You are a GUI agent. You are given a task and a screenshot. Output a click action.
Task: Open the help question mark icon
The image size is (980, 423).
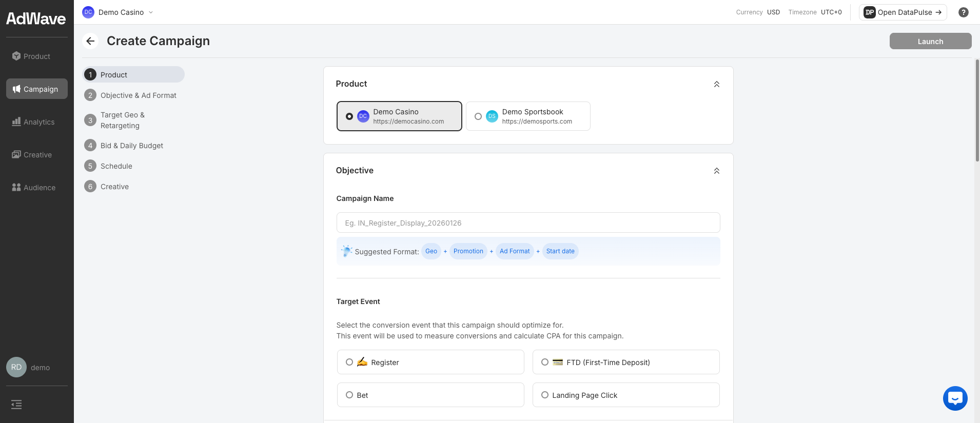pos(964,12)
